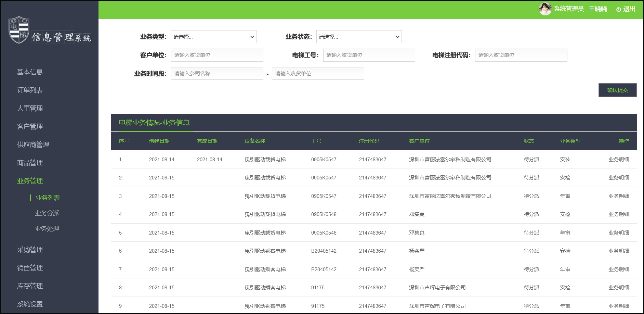The height and width of the screenshot is (314, 644).
Task: Open 业务明细 for row 3
Action: pyautogui.click(x=619, y=196)
